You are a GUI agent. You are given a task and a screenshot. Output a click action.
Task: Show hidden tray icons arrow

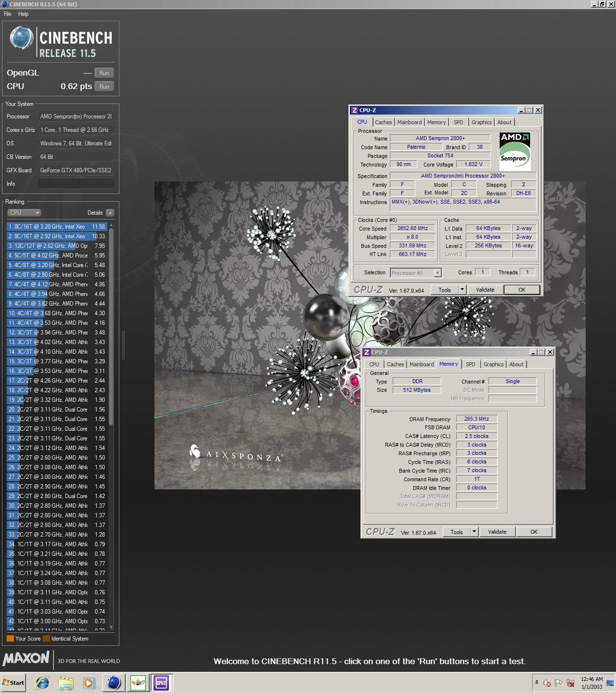pyautogui.click(x=537, y=683)
